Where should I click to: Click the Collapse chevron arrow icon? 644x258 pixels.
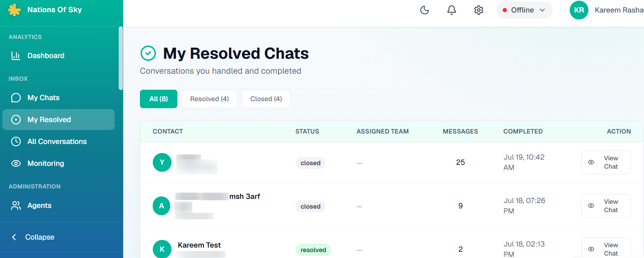[x=14, y=237]
